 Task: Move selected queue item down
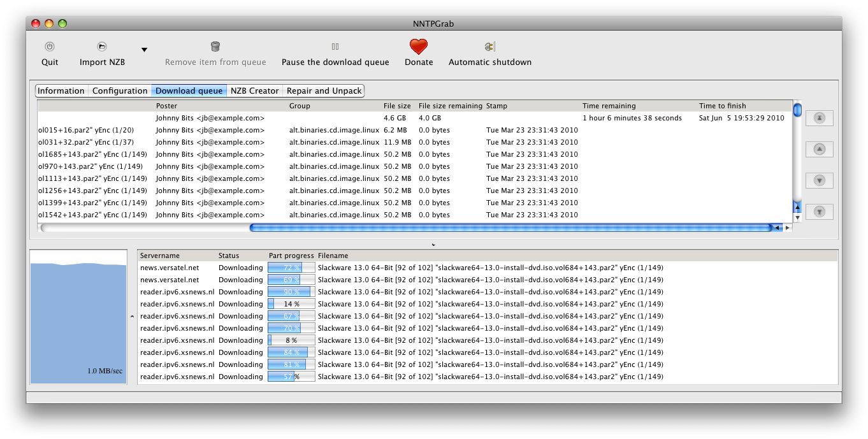[820, 180]
